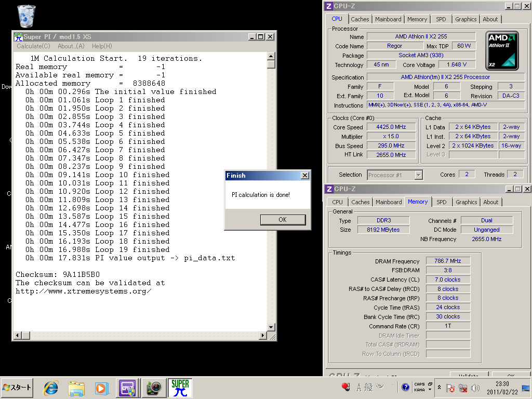
Task: Click Super PI vertical scrollbar down arrow
Action: pyautogui.click(x=271, y=327)
